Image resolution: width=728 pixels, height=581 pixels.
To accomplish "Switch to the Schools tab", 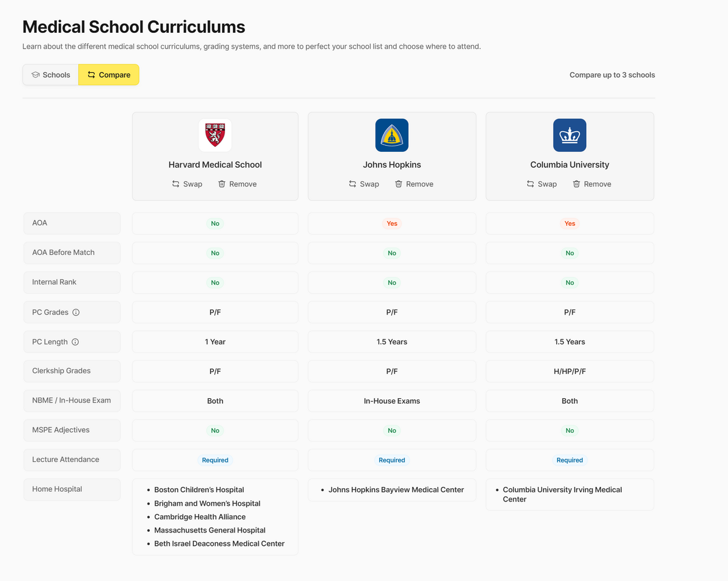I will click(x=51, y=75).
